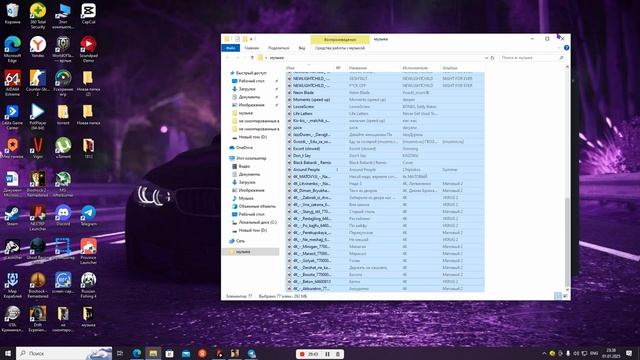640x360 pixels.
Task: Launch uTorrent from the desktop
Action: (x=63, y=148)
